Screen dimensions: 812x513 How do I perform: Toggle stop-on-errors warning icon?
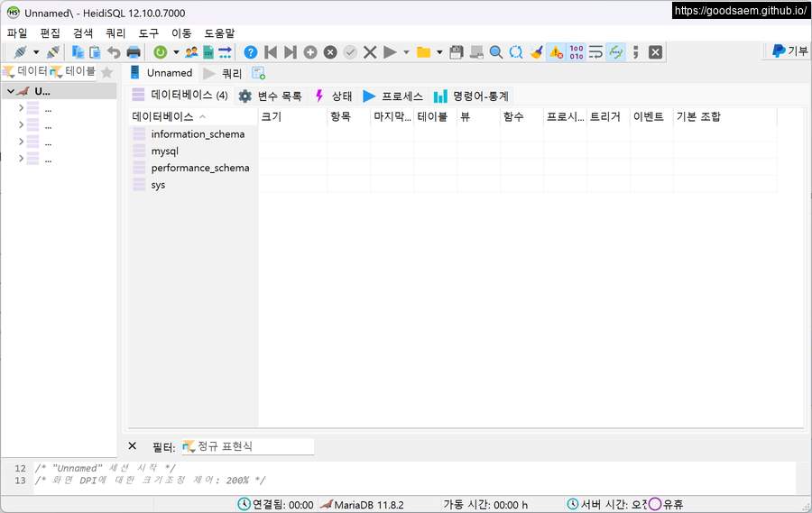click(x=556, y=52)
